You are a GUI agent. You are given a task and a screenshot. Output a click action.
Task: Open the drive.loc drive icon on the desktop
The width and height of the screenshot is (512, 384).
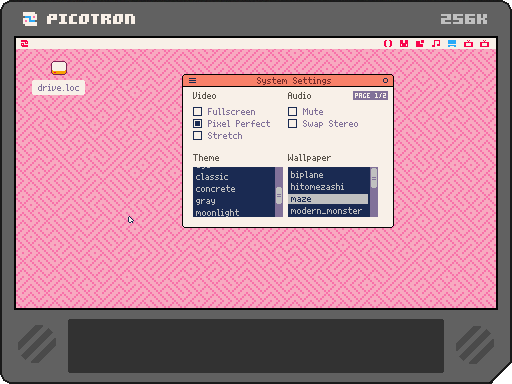pos(59,68)
